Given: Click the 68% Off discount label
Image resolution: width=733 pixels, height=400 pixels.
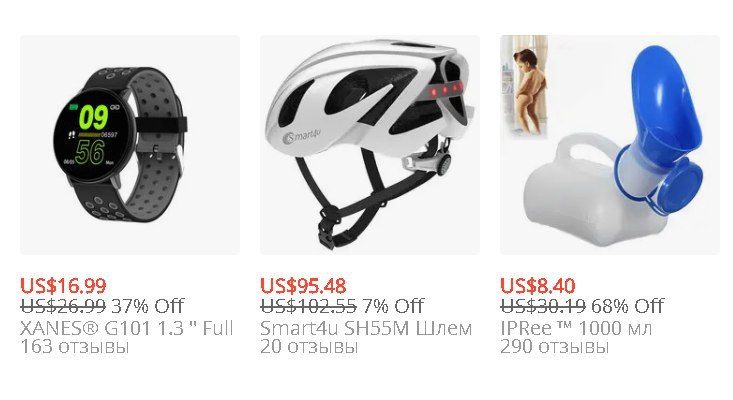Looking at the screenshot, I should click(x=627, y=307).
